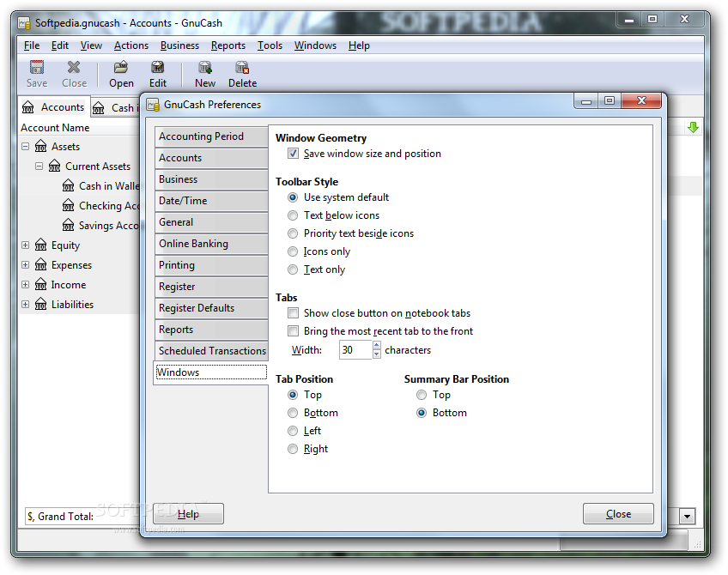Click the Savings Account bank icon

coord(69,225)
